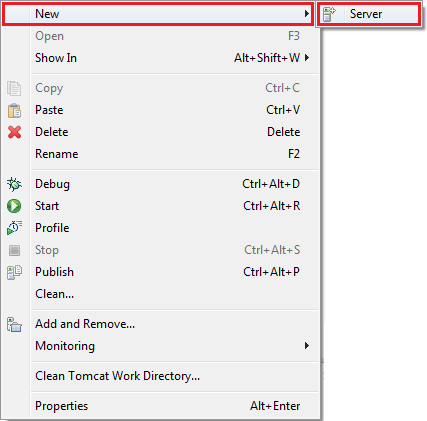Open the Show In entry
Viewport: 427px width, 421px height.
160,58
